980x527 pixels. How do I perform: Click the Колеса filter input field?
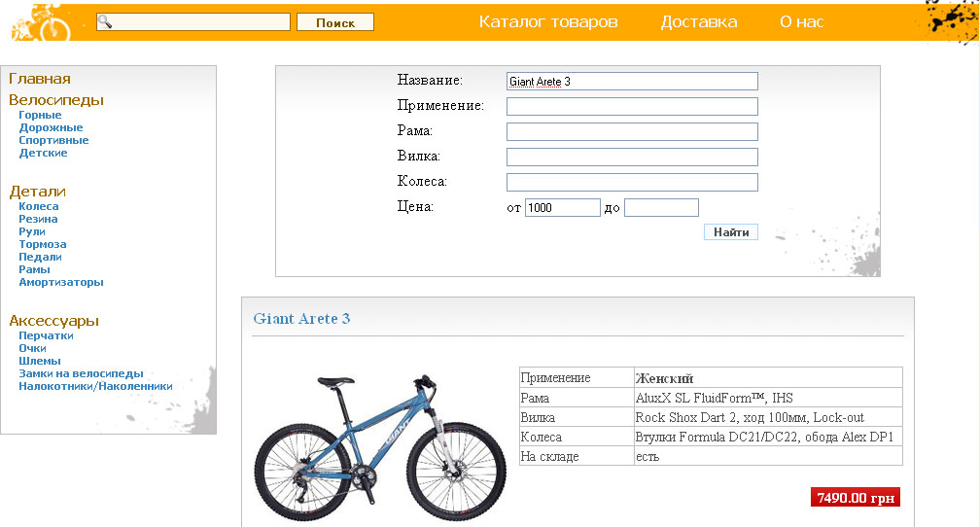pyautogui.click(x=632, y=182)
